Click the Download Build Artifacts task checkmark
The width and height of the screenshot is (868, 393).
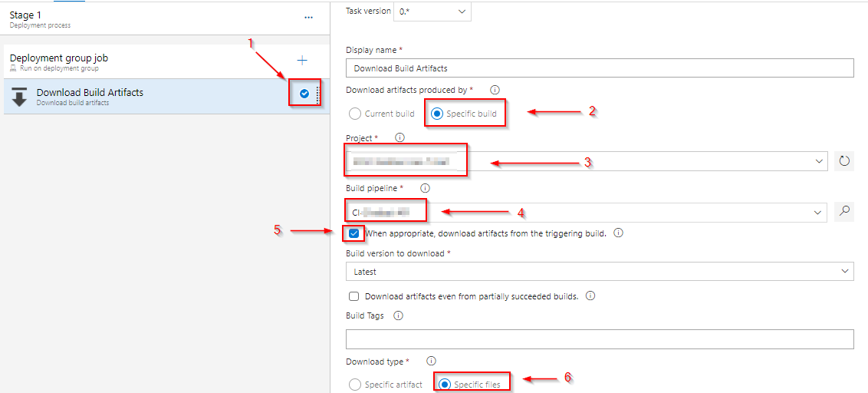304,94
